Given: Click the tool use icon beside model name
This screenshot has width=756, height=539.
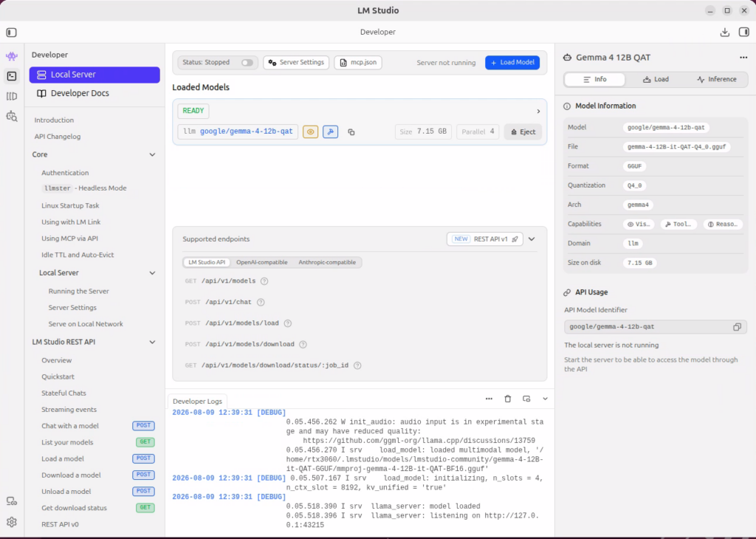Looking at the screenshot, I should 330,131.
